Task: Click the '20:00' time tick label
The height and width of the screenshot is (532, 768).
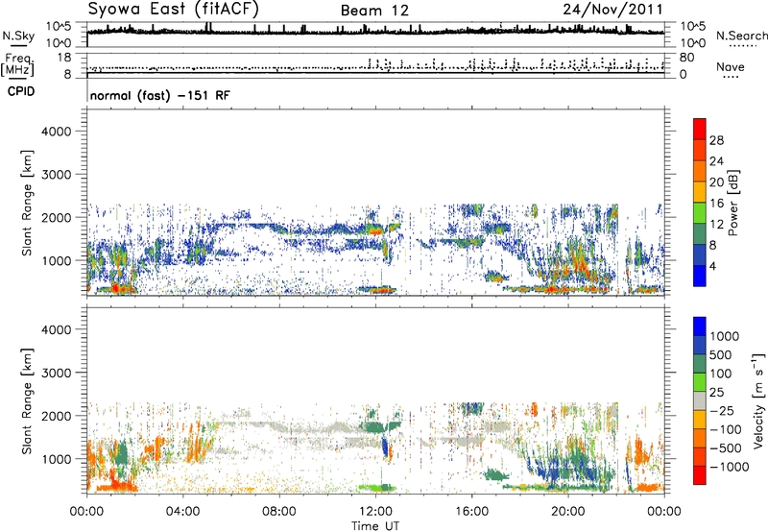Action: (567, 512)
